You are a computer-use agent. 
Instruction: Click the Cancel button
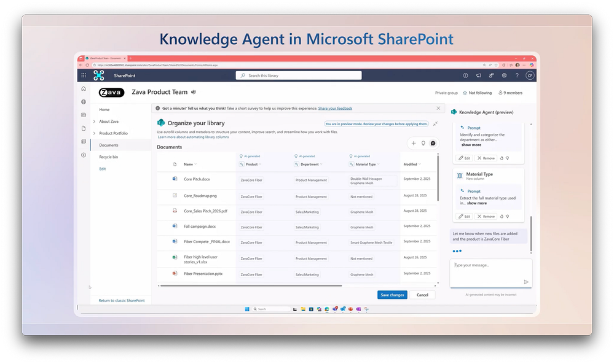pos(422,295)
